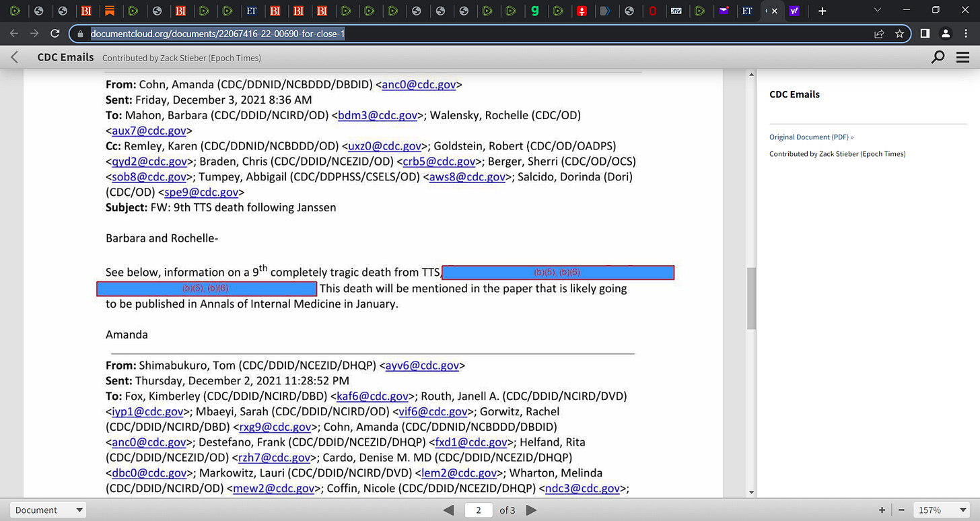Open the Original Document (PDF) link
980x521 pixels.
point(811,137)
